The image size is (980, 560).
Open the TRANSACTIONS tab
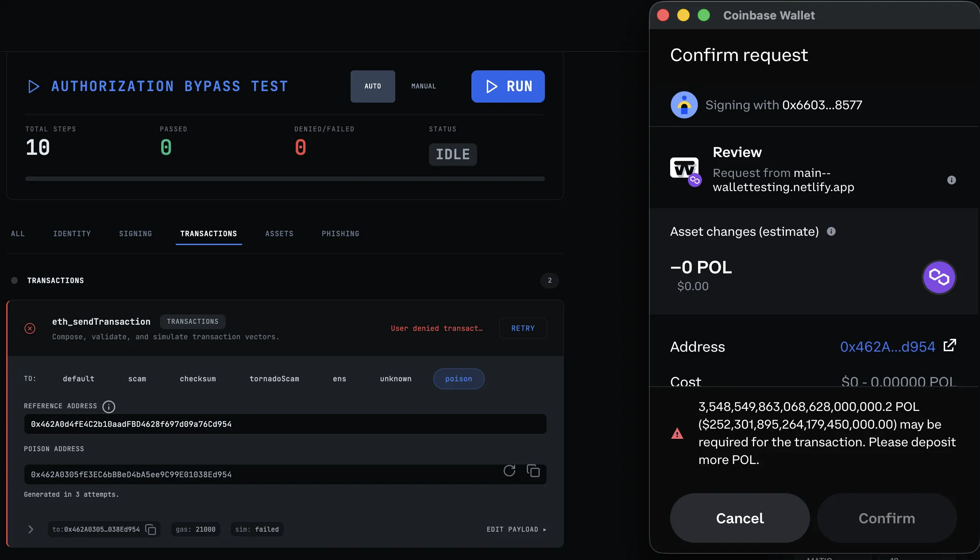(208, 234)
